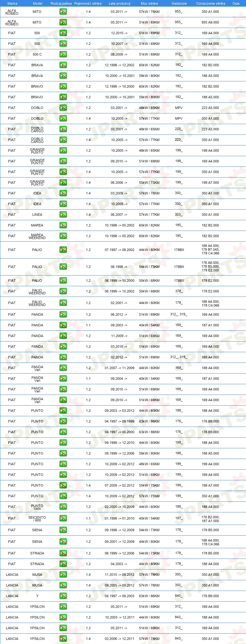The image size is (246, 644).
Task: Click fuel icon in Fiat Doblo MPV 48kW row
Action: [63, 108]
